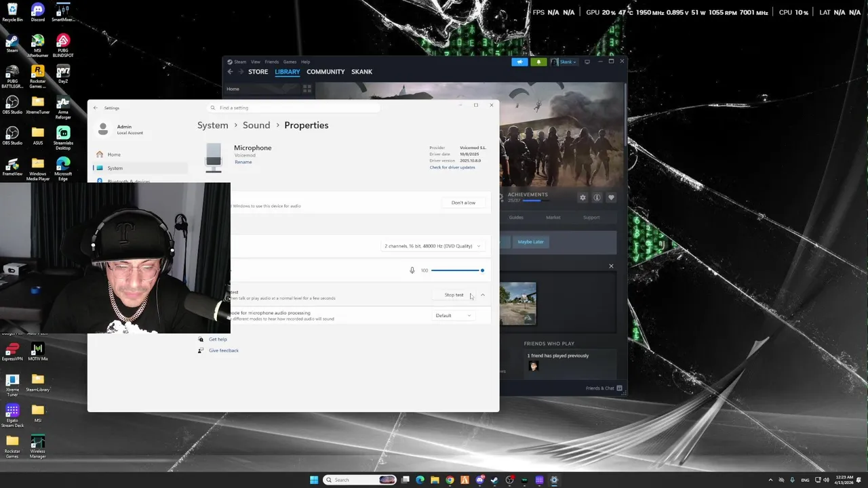
Task: Open game info icon in Steam
Action: pyautogui.click(x=597, y=197)
